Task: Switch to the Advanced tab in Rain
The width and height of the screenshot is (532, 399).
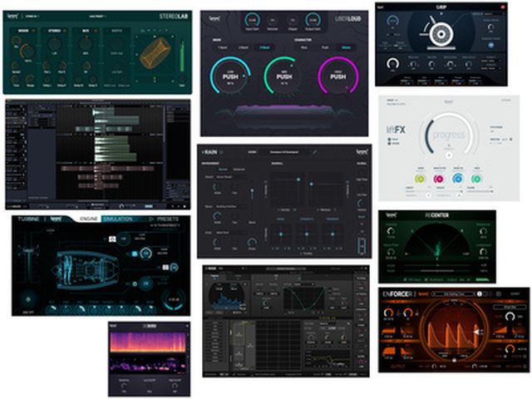Action: point(239,169)
